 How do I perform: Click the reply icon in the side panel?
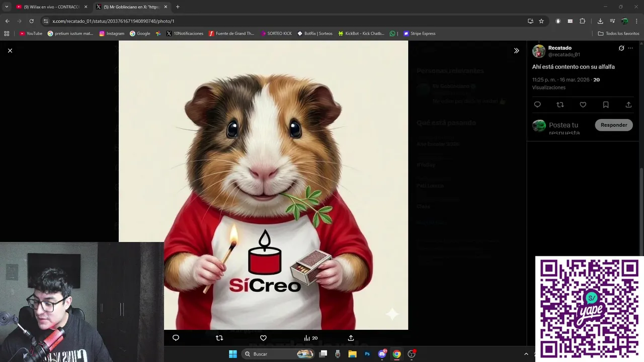click(x=537, y=105)
